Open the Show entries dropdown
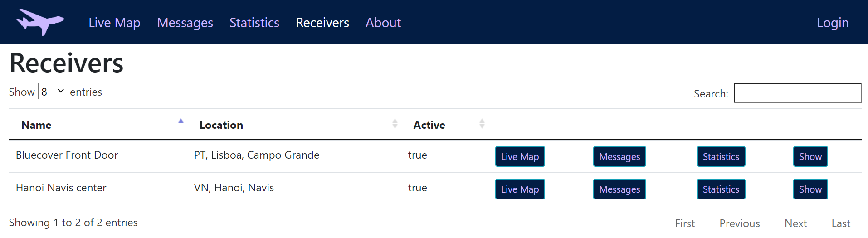Viewport: 868px width, 238px height. pos(53,91)
